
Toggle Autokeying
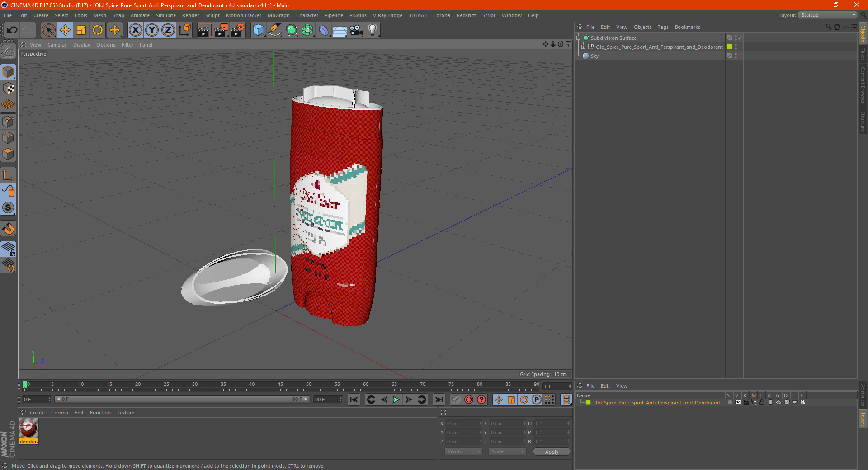coord(469,399)
